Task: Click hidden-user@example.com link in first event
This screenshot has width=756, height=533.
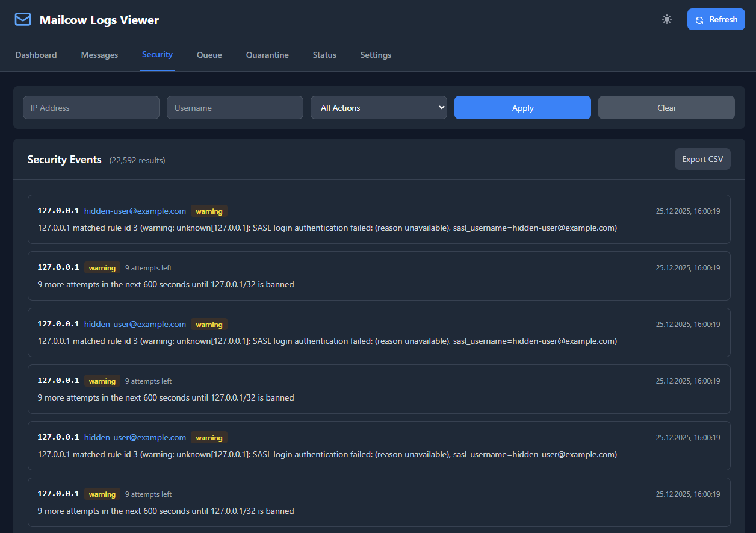Action: [135, 211]
